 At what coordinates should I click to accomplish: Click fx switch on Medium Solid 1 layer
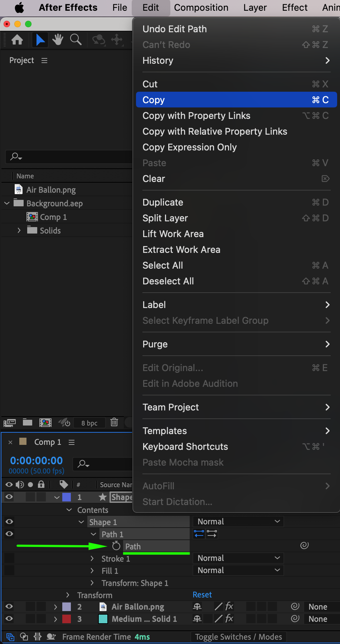pyautogui.click(x=229, y=619)
